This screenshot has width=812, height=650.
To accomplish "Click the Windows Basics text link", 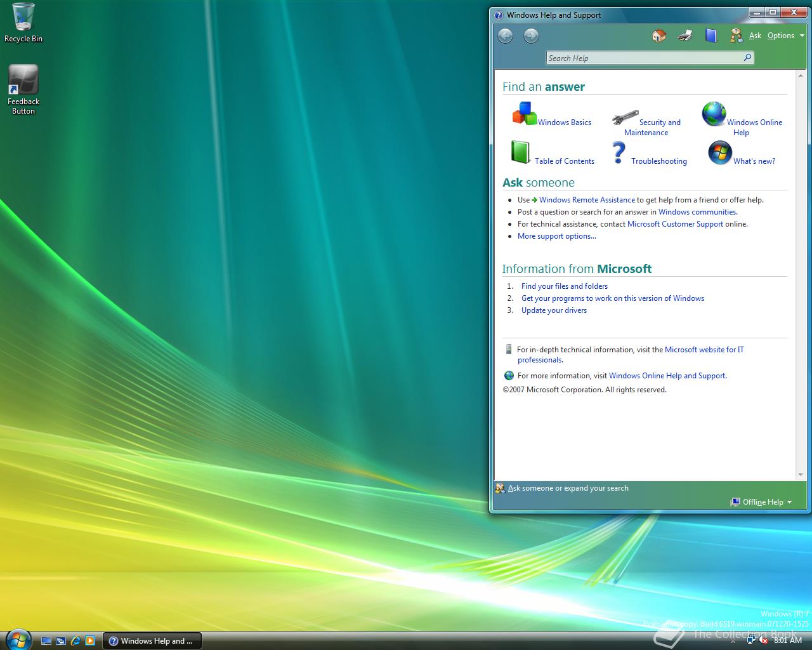I will [x=565, y=123].
